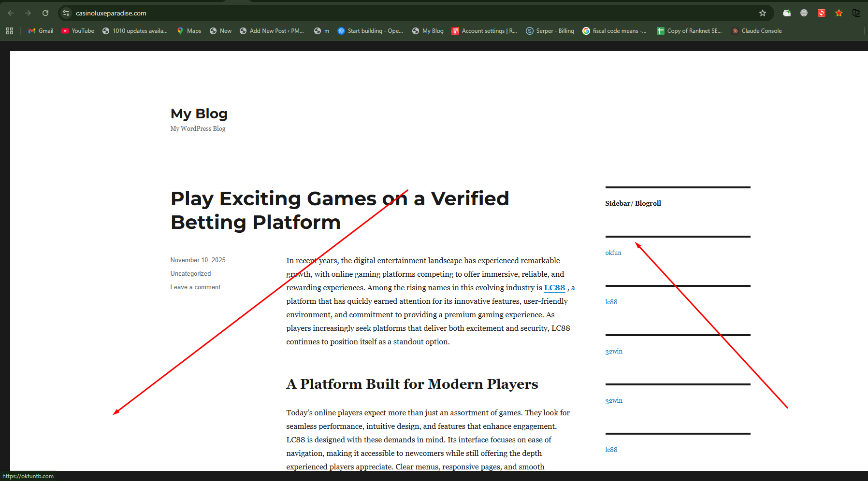This screenshot has width=868, height=481.
Task: Click the 'A Platform Built for Modern Players' heading
Action: (x=412, y=384)
